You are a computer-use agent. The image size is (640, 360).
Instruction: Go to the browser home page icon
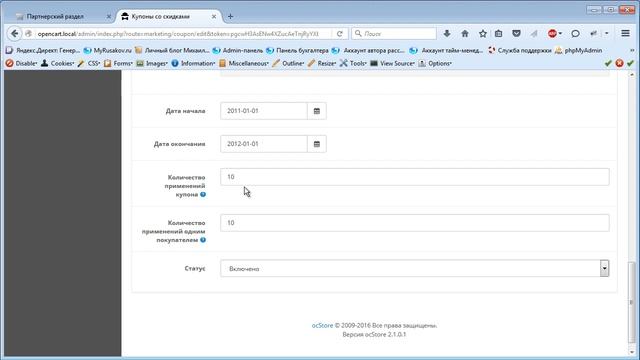click(465, 33)
